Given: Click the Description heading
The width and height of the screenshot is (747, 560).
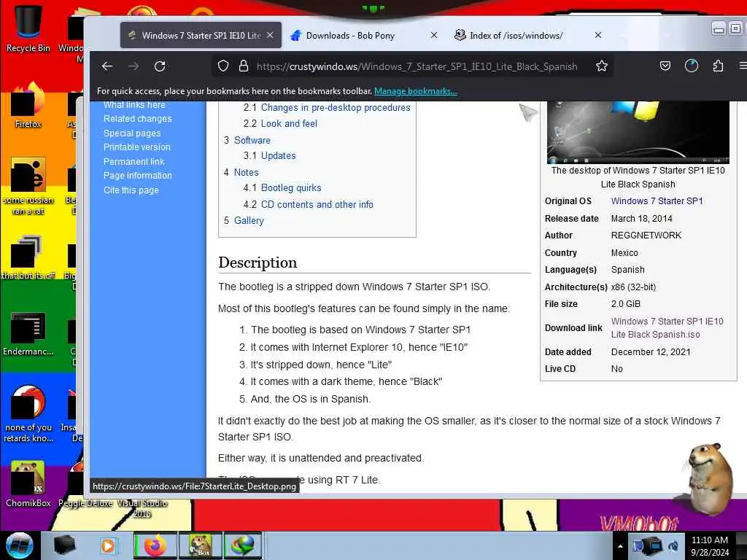Looking at the screenshot, I should click(258, 262).
